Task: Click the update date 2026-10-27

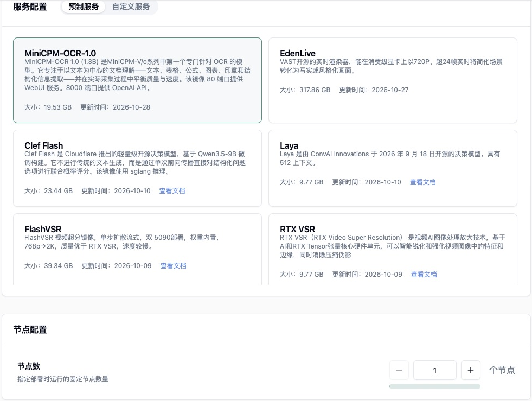Action: [390, 90]
